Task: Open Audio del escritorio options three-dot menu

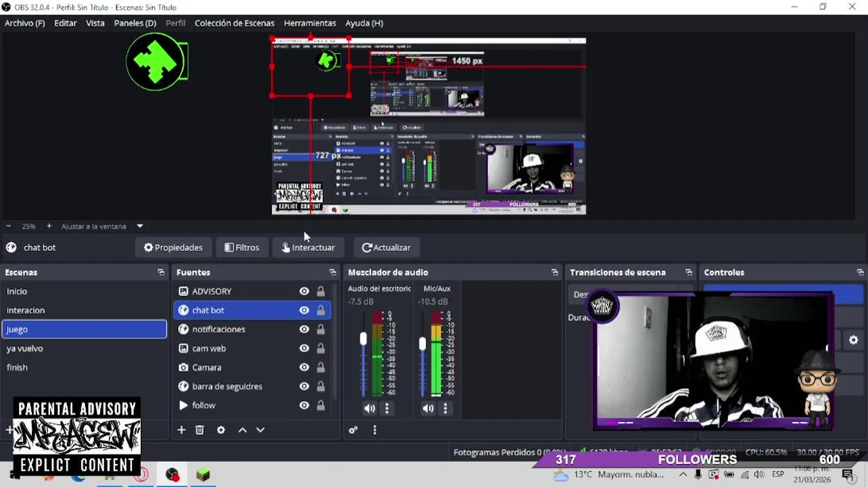Action: (387, 408)
